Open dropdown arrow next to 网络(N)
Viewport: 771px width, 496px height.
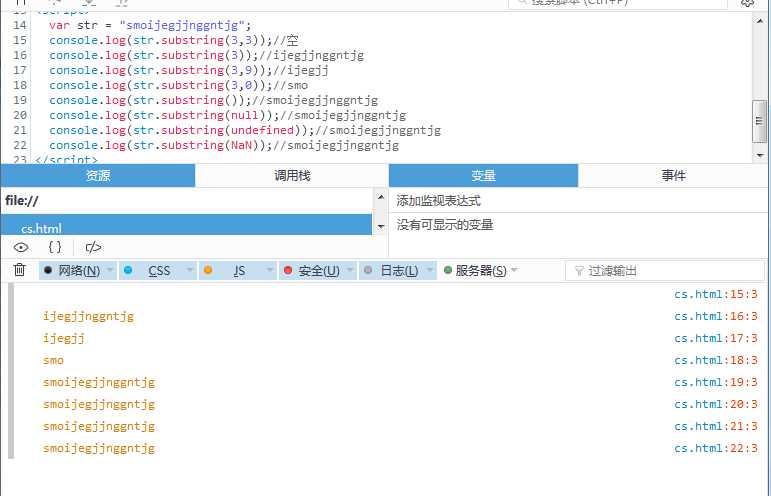tap(110, 270)
